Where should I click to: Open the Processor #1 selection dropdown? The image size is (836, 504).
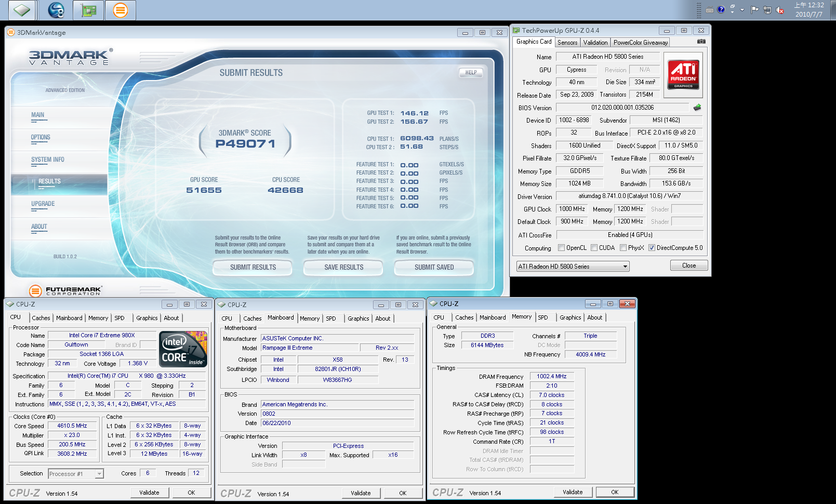click(76, 474)
